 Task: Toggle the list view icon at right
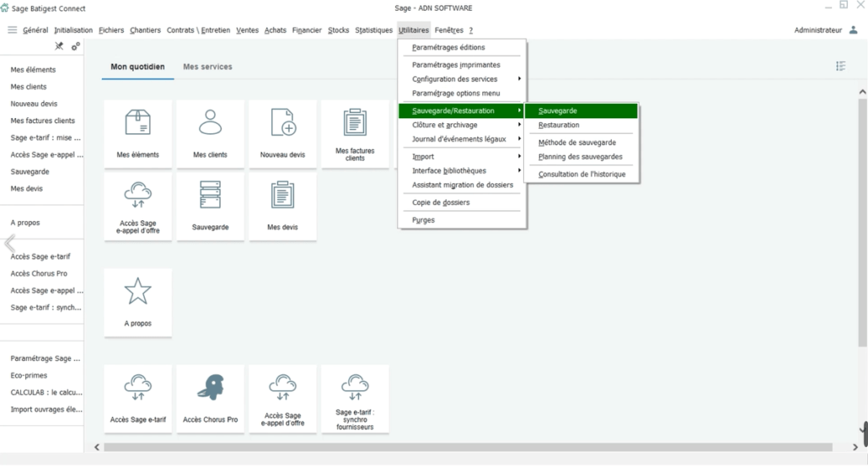click(841, 67)
